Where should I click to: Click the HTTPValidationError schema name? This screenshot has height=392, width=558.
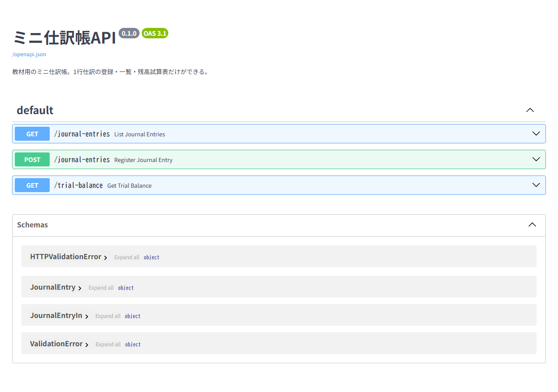point(66,257)
